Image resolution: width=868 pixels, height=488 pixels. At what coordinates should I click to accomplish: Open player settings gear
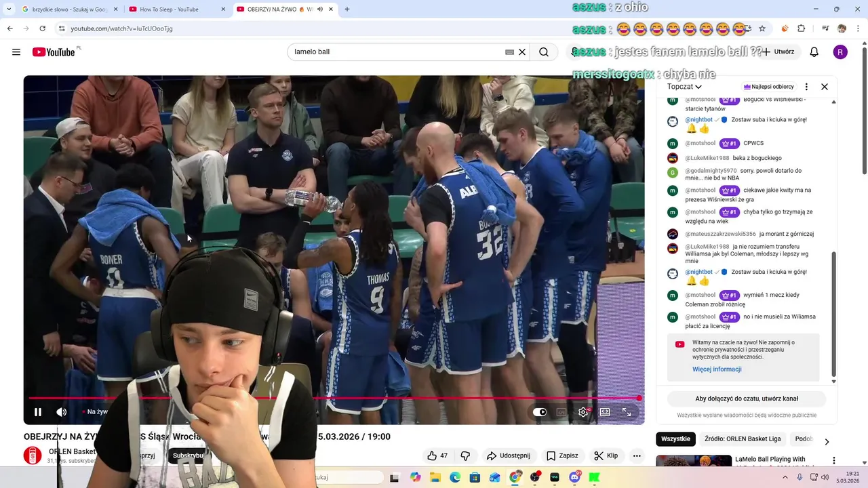tap(583, 412)
